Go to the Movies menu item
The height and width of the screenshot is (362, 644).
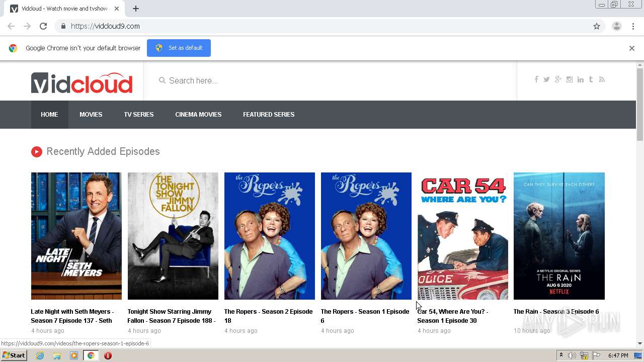[x=91, y=115]
